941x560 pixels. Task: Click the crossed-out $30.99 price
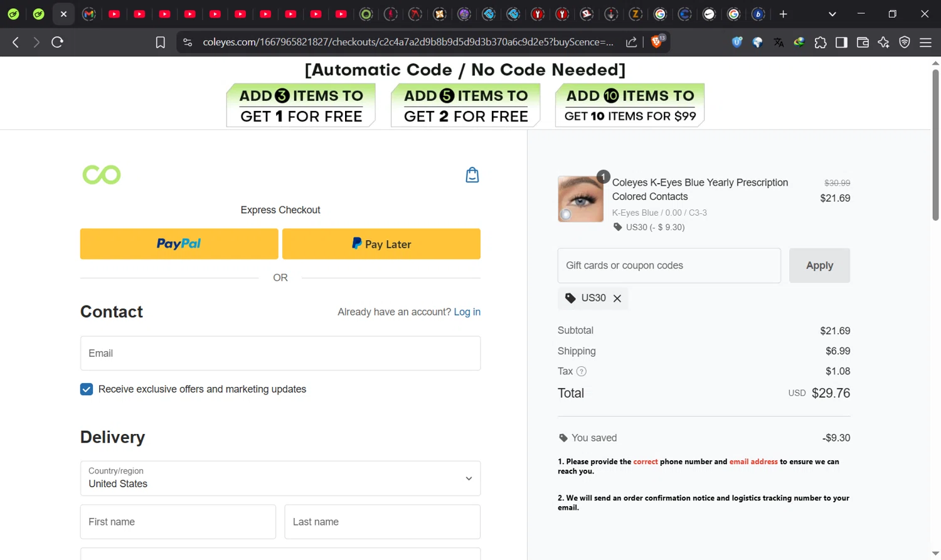click(837, 183)
